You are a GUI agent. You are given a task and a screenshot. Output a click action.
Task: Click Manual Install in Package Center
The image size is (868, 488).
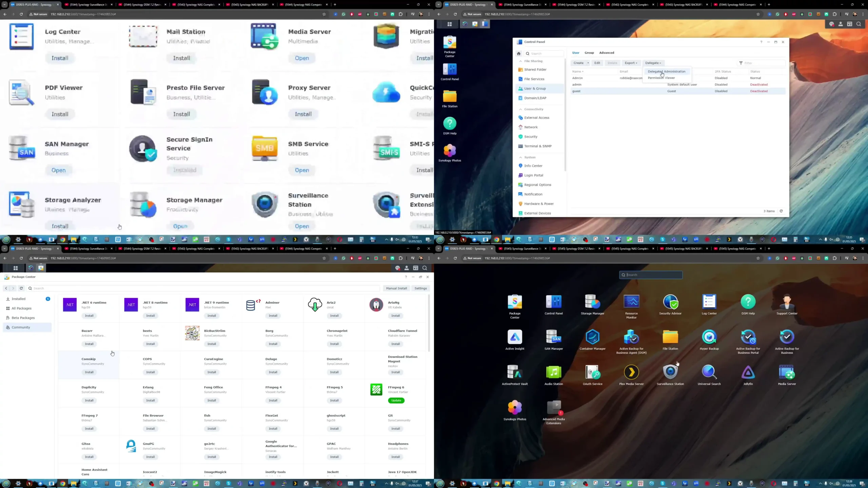tap(396, 288)
